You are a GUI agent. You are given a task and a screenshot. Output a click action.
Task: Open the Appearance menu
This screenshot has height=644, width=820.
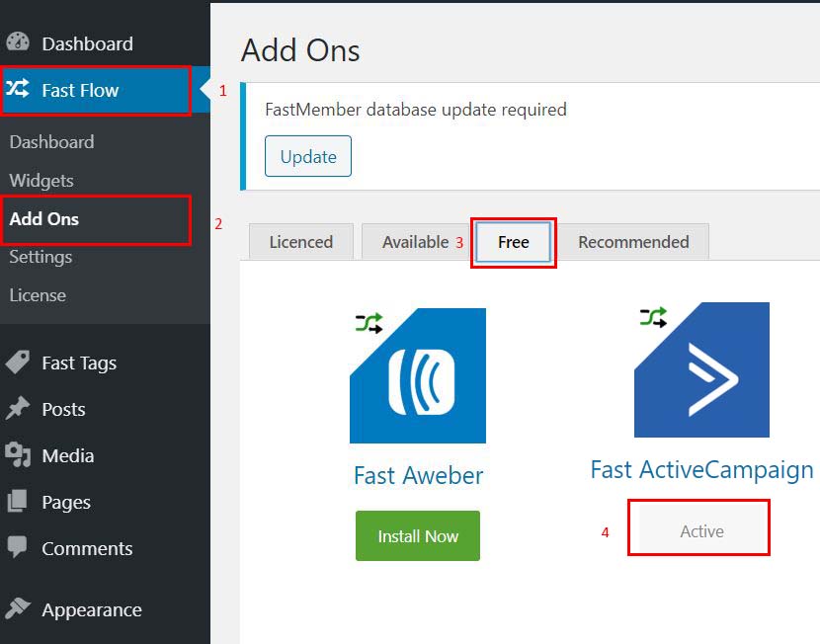coord(105,610)
